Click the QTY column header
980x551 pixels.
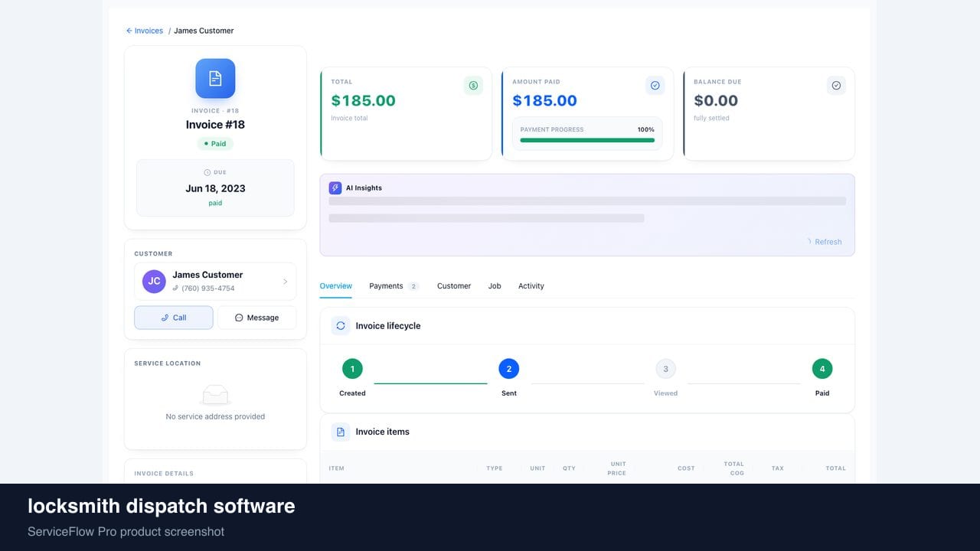click(569, 468)
